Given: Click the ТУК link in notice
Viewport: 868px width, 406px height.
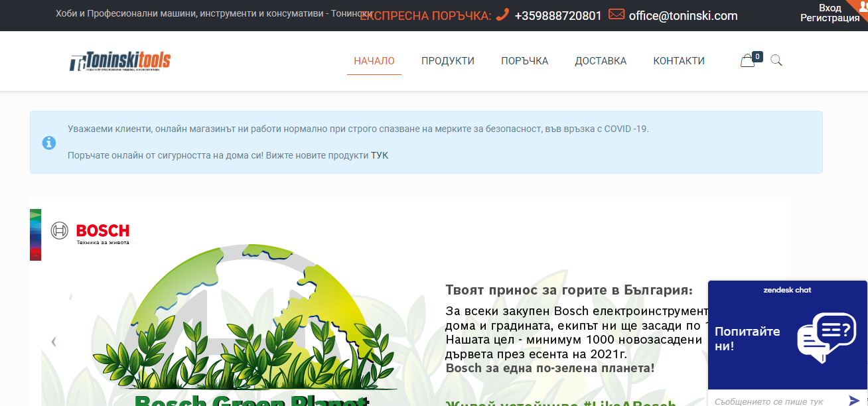Looking at the screenshot, I should click(x=380, y=155).
